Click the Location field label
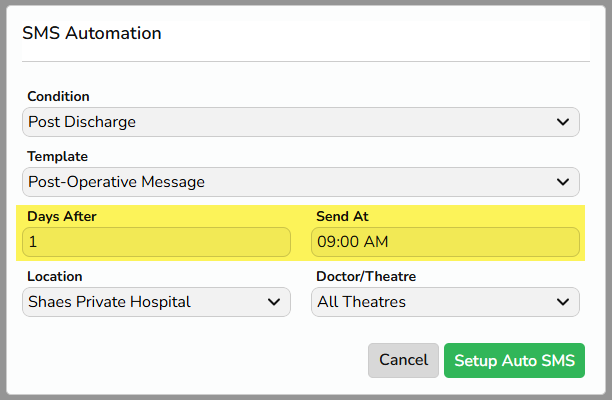Screen dimensions: 612x400 coord(55,277)
